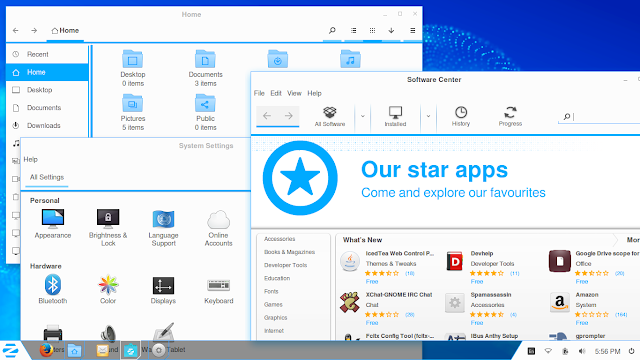Screen dimensions: 640x360
Task: Open Bluetooth settings
Action: click(53, 289)
